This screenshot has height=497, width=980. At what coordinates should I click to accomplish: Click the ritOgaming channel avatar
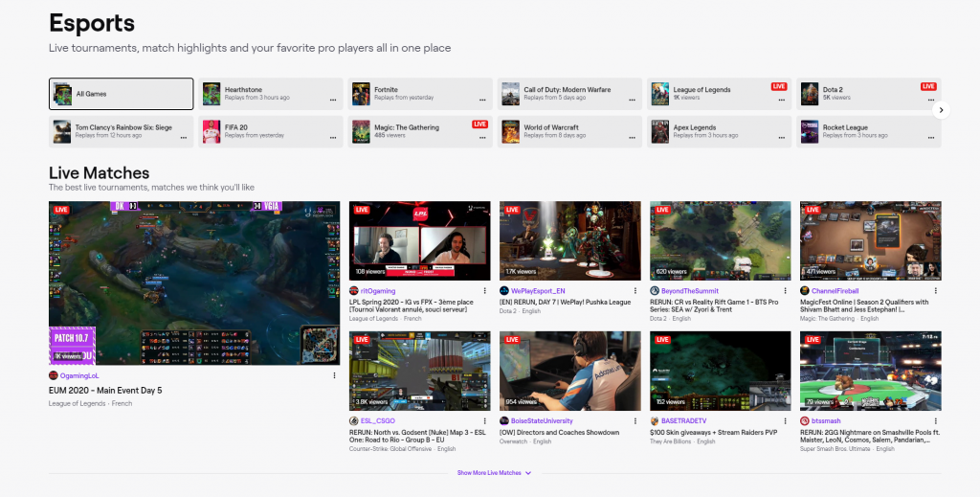pos(354,291)
